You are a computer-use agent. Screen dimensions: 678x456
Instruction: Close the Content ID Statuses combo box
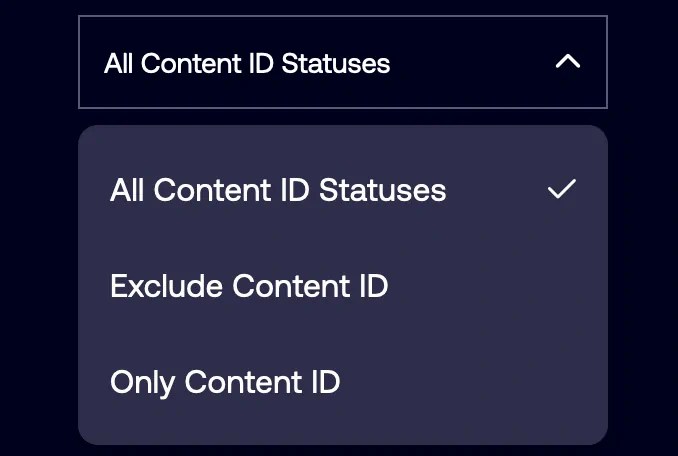point(567,63)
